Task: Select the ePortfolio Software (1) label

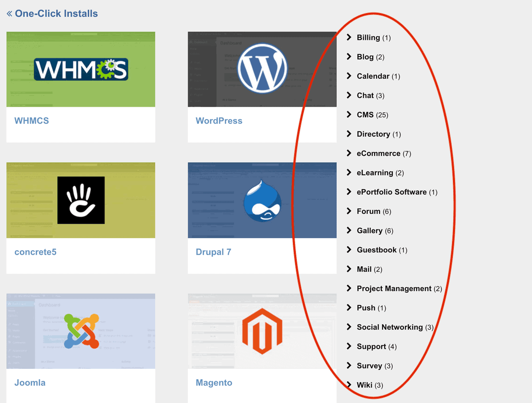Action: [x=397, y=192]
